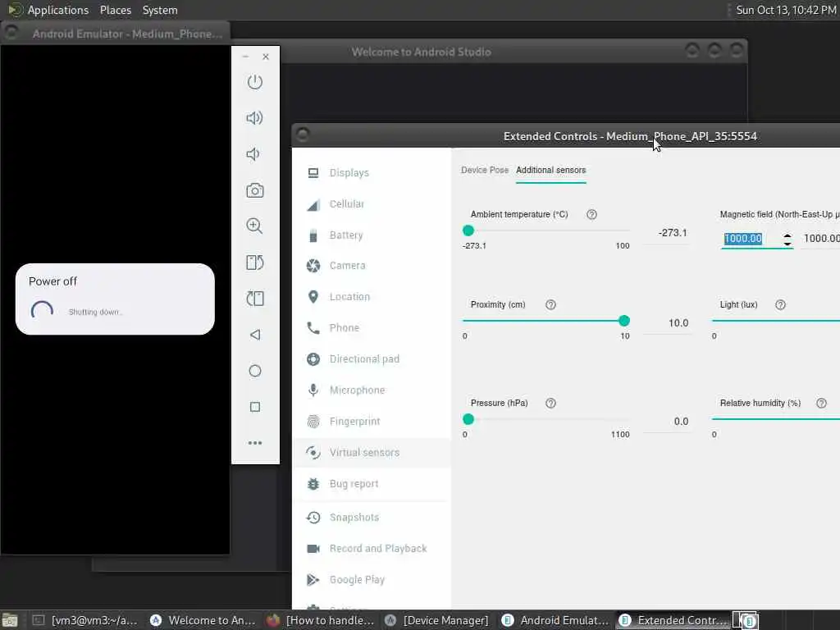
Task: Open more options with the three-dots icon
Action: point(255,443)
